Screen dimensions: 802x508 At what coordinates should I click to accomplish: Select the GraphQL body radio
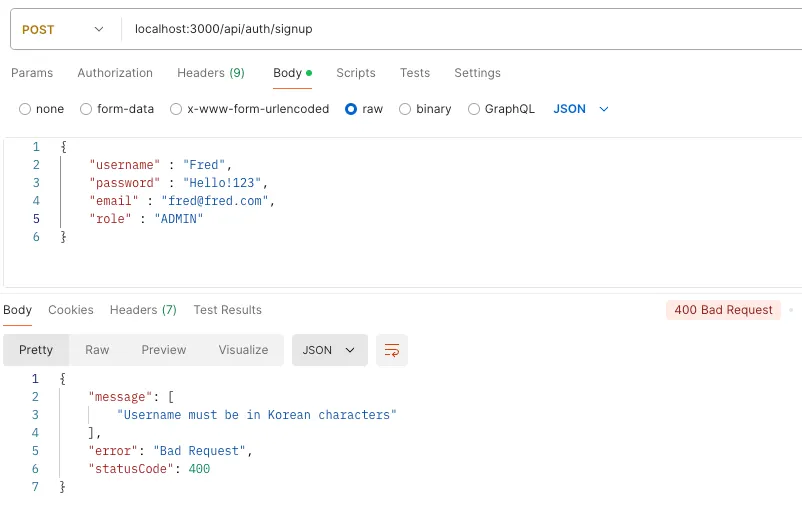click(474, 109)
